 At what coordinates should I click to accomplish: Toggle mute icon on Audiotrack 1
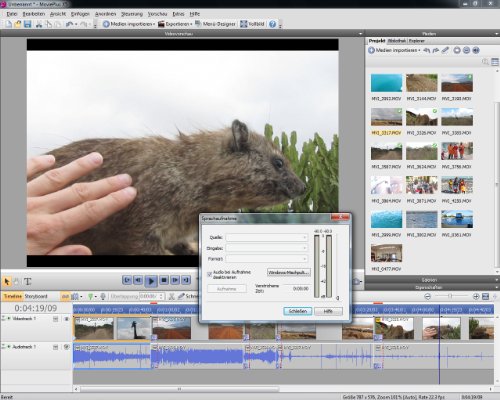(x=66, y=347)
